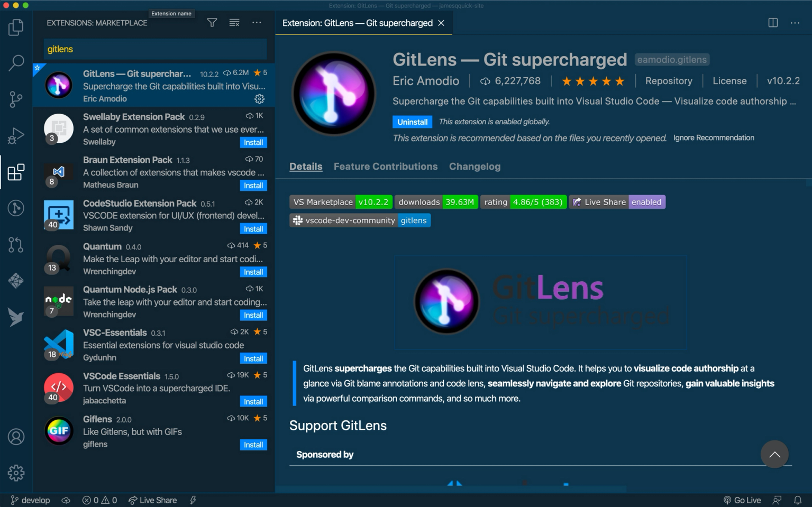Open the Explorer view in the activity bar
The height and width of the screenshot is (507, 812).
coord(16,27)
